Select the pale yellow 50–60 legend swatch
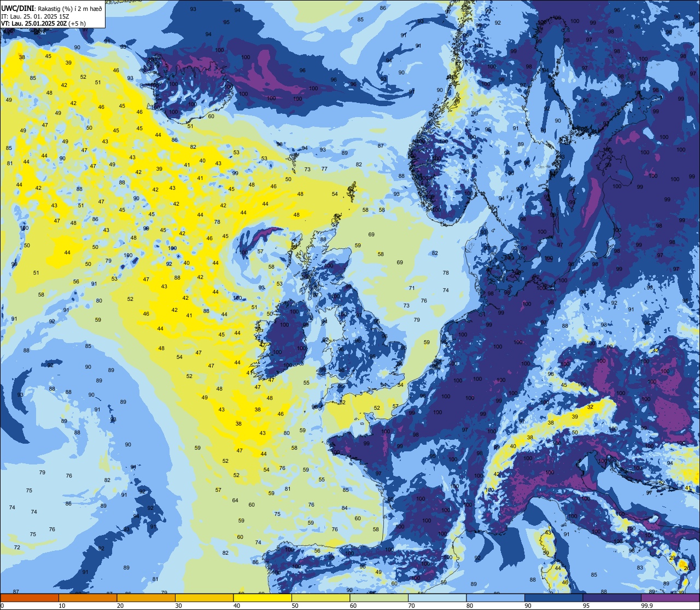The image size is (700, 610). (x=321, y=597)
